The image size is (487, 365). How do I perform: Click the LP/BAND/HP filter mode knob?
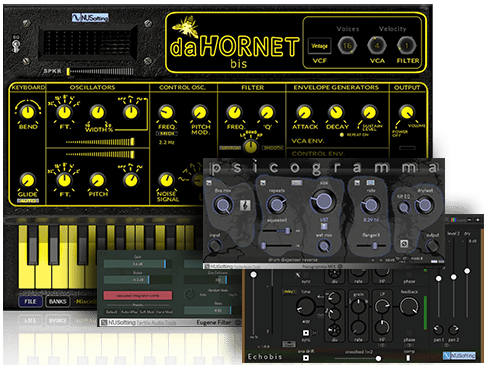251,146
